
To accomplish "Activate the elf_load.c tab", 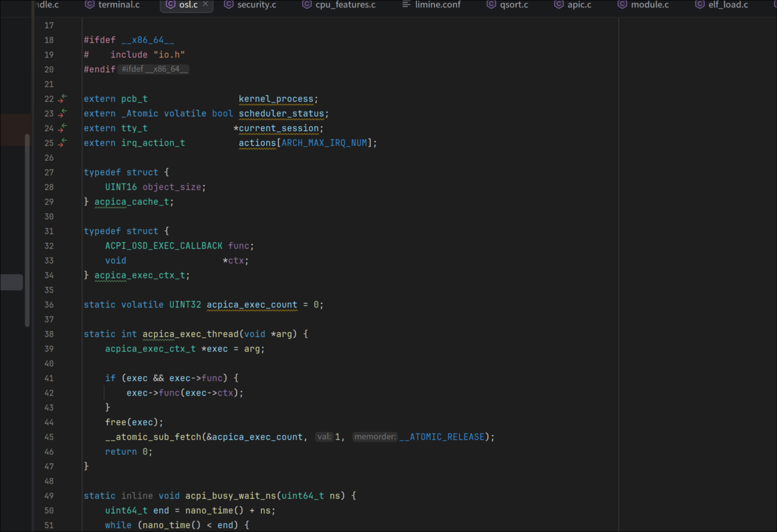I will pyautogui.click(x=728, y=4).
